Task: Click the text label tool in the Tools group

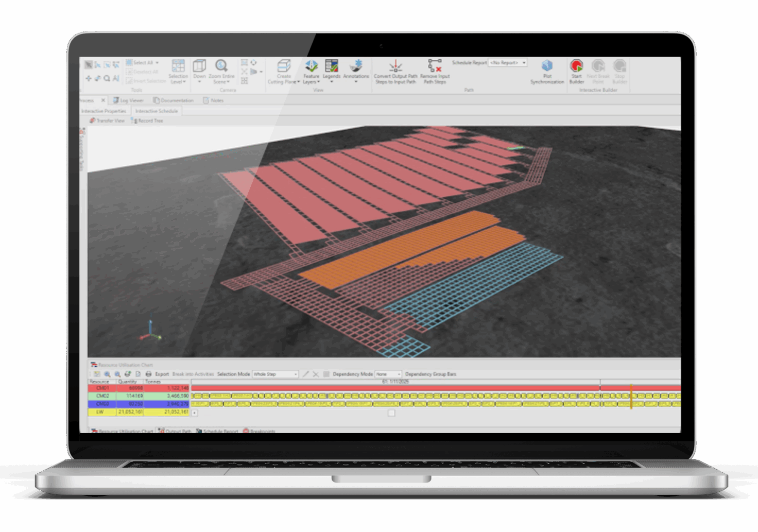Action: [x=116, y=78]
